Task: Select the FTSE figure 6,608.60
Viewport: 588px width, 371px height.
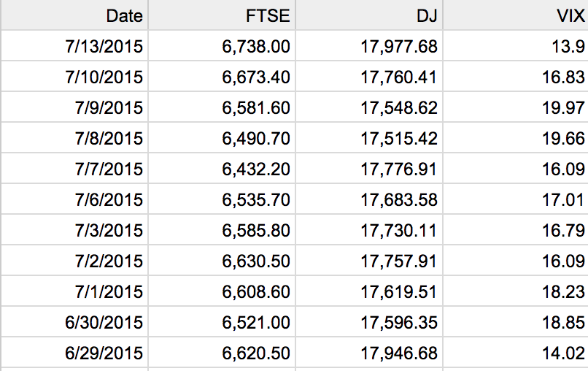Action: pyautogui.click(x=222, y=291)
